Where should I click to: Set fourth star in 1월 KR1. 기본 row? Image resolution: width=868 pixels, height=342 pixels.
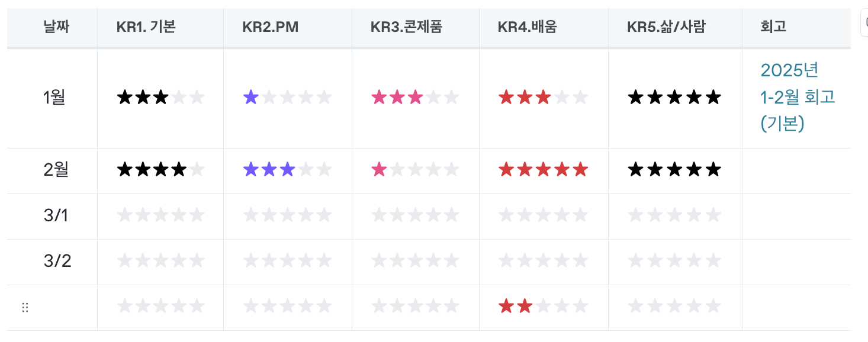click(178, 97)
